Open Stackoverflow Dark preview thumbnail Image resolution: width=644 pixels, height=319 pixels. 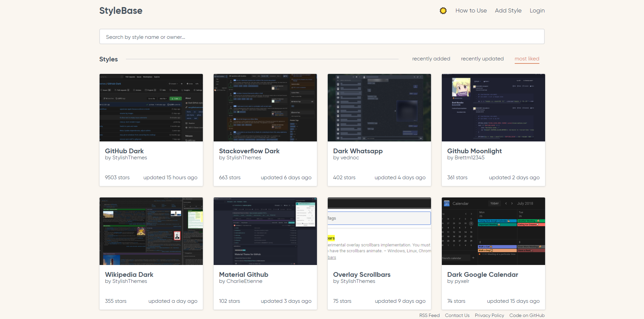click(x=265, y=108)
